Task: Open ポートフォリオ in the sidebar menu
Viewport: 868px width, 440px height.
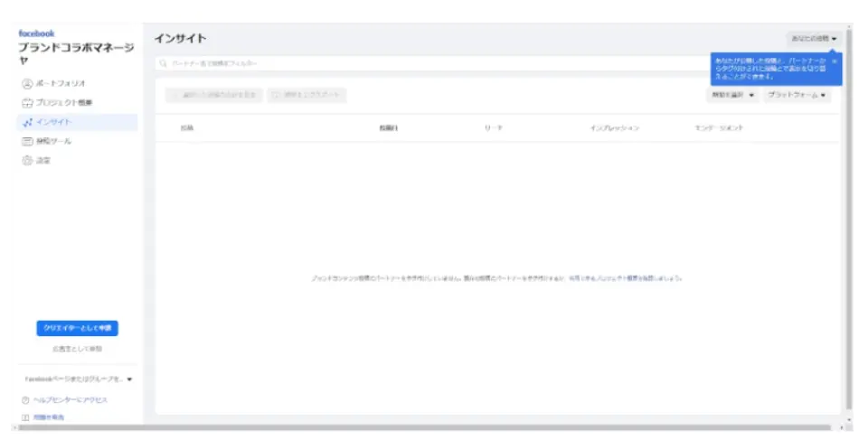Action: click(78, 83)
